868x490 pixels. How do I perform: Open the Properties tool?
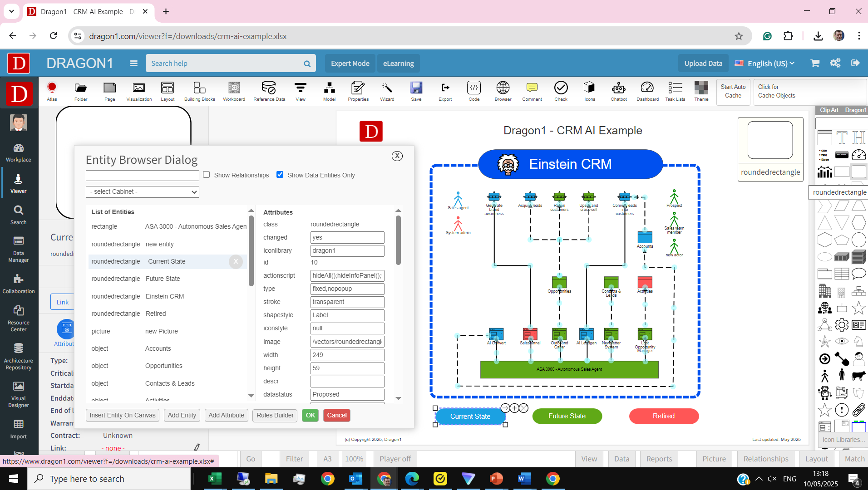(358, 91)
